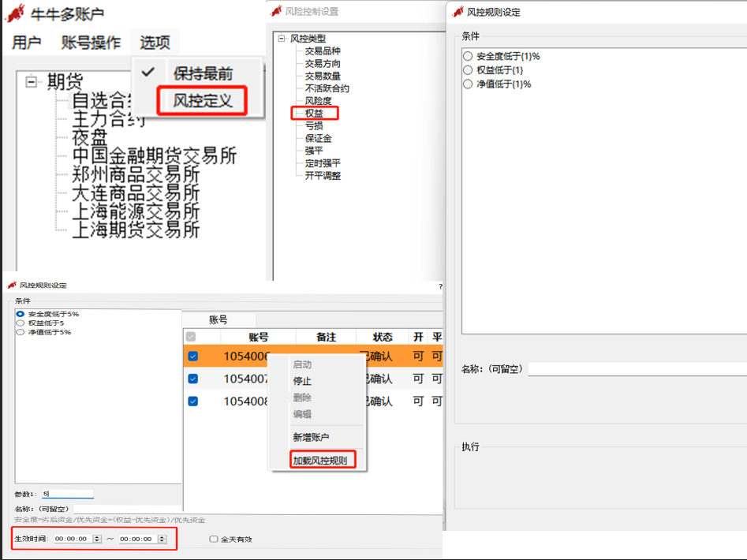Click the title icon of the 风控规则设定 window showing {1}% conditions

point(458,12)
